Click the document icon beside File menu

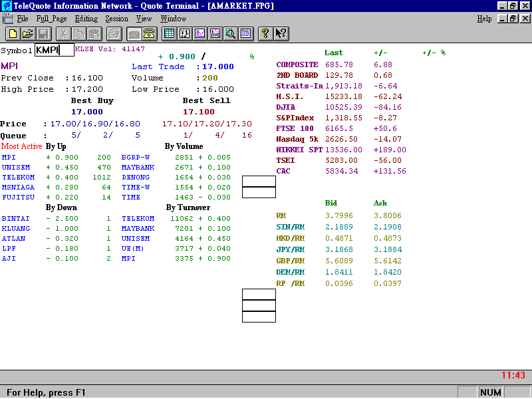click(x=7, y=19)
